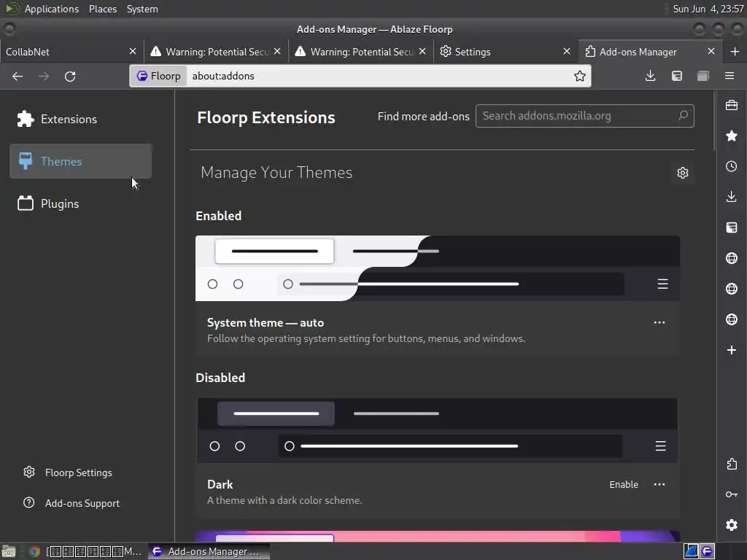Screen dimensions: 747x560
Task: Click the Floorp tray icon in bottom-right
Action: click(x=707, y=551)
